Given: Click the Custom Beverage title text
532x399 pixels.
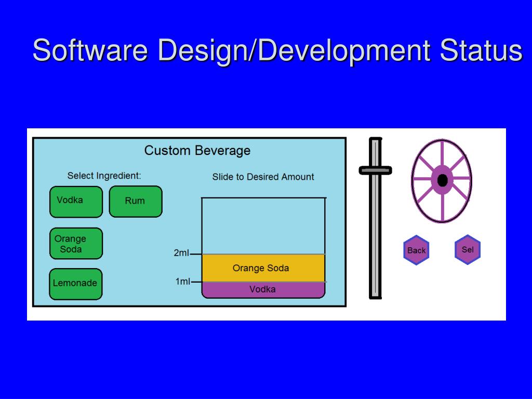Looking at the screenshot, I should 197,151.
